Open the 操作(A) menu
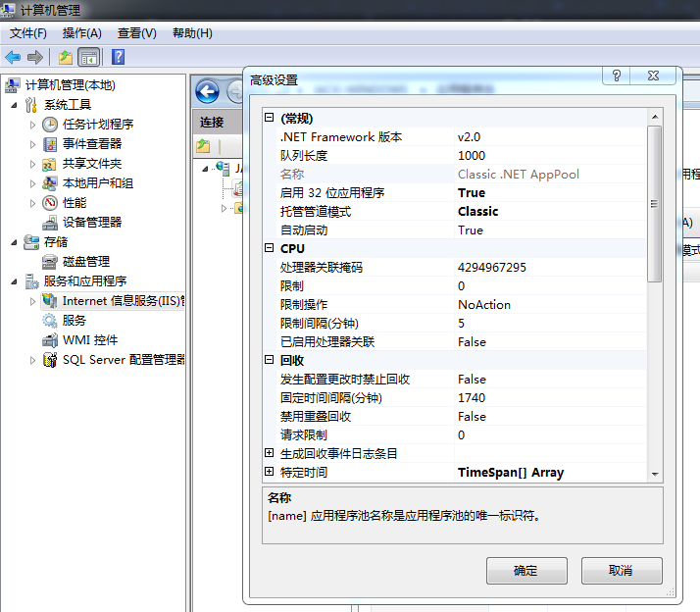700x612 pixels. [81, 33]
